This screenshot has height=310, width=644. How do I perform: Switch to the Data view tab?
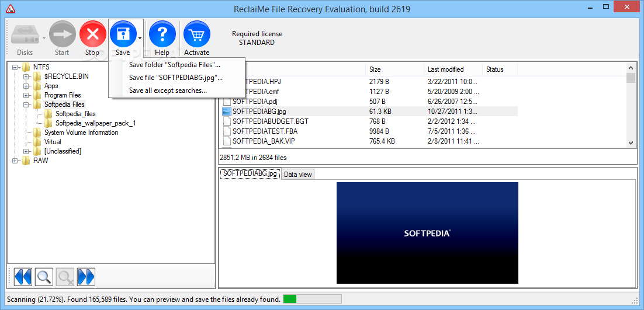298,175
